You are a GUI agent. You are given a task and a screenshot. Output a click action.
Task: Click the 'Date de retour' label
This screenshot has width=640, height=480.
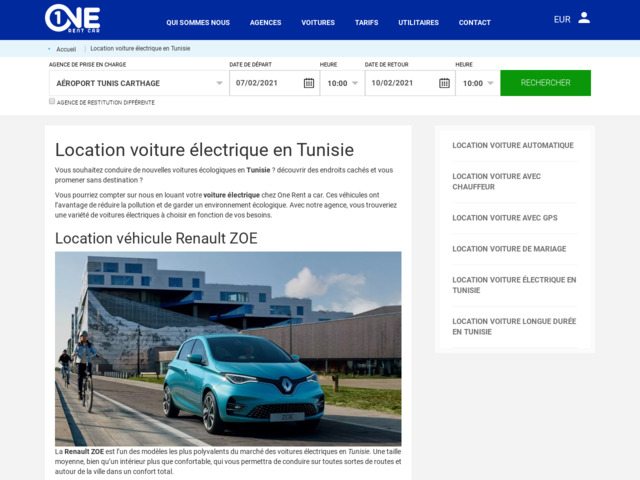tap(387, 64)
